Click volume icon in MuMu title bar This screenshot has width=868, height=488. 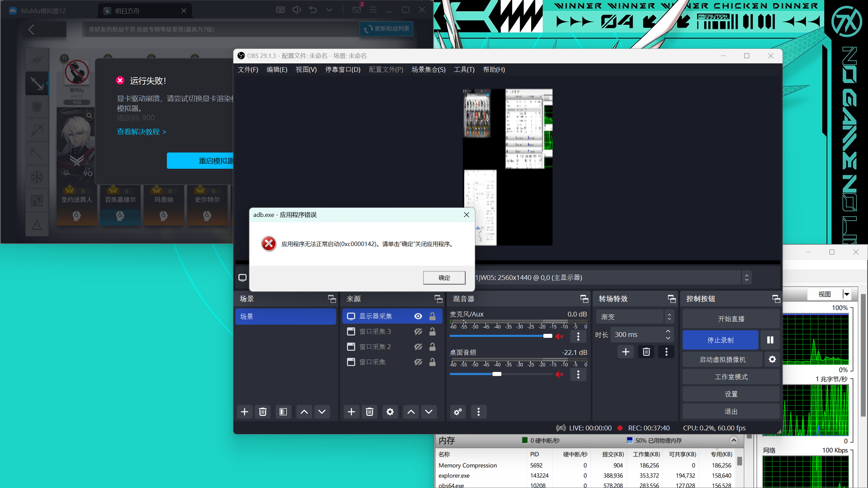tap(297, 10)
